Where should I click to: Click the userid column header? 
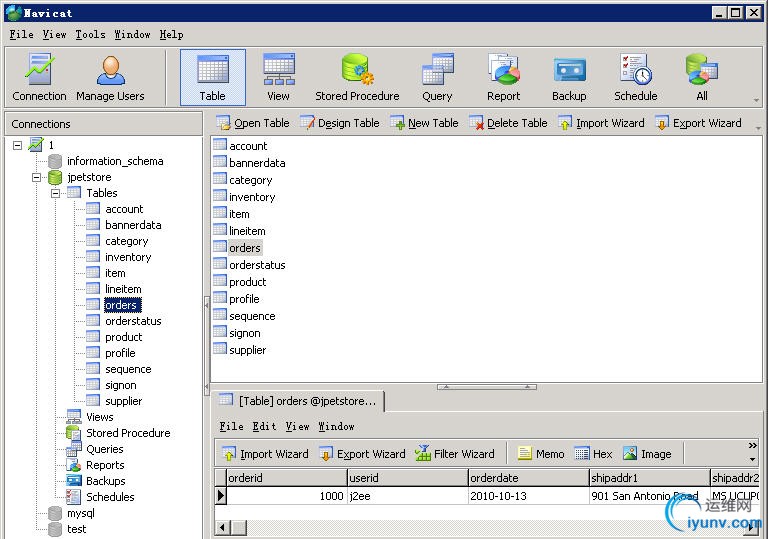408,478
